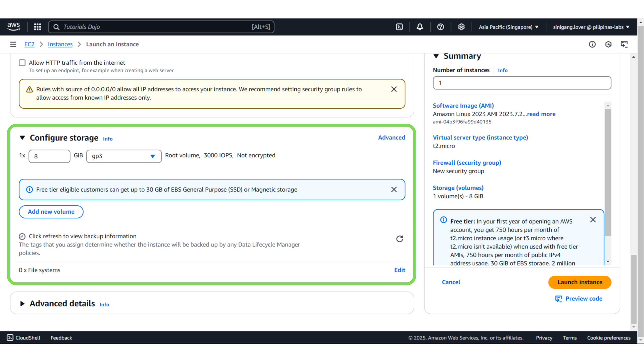Close the 0.0.0.0/0 rules warning

click(394, 89)
